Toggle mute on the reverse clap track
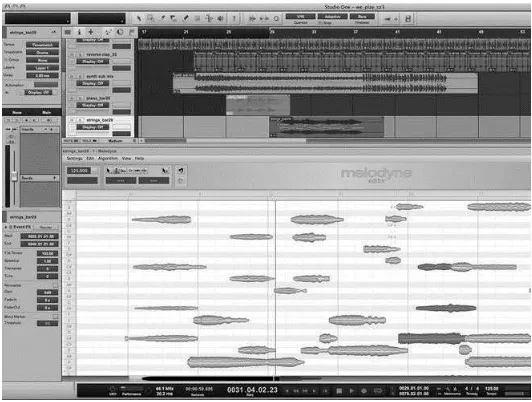Viewport: 532px width, 402px height. coord(72,54)
